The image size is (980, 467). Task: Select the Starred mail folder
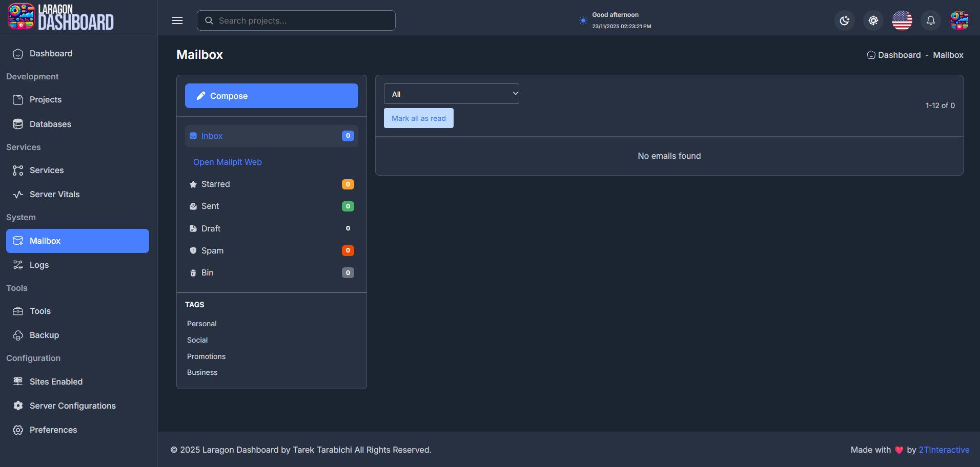(x=215, y=184)
